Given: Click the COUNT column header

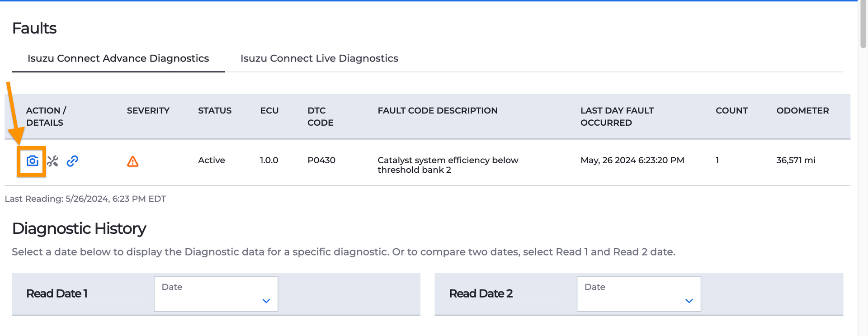Looking at the screenshot, I should [x=732, y=111].
